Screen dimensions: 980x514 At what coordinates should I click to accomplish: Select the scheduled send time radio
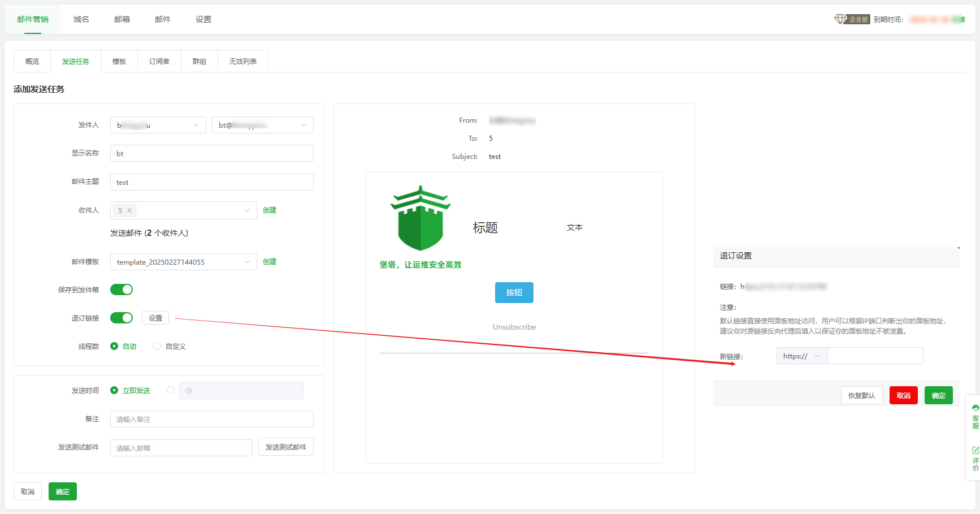171,390
